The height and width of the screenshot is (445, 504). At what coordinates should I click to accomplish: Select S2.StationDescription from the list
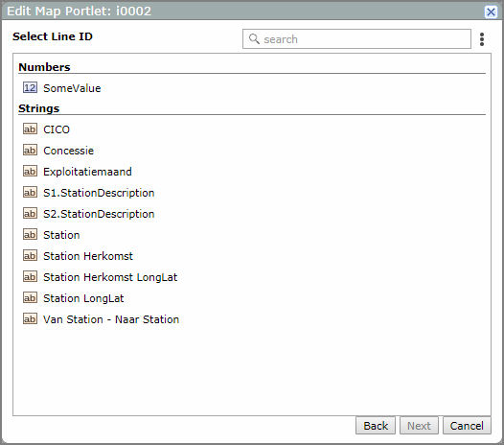coord(99,214)
